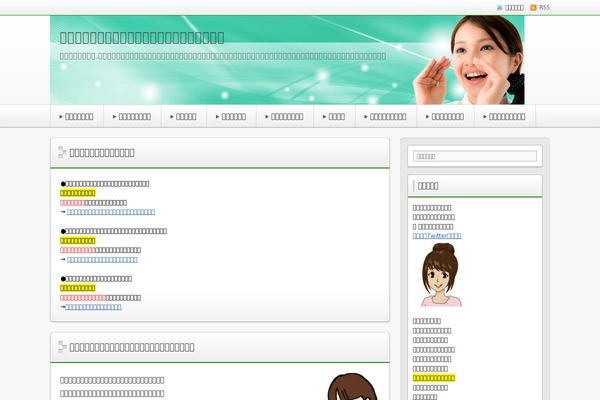Click the icon beside the first article heading
The image size is (600, 400).
pyautogui.click(x=62, y=152)
